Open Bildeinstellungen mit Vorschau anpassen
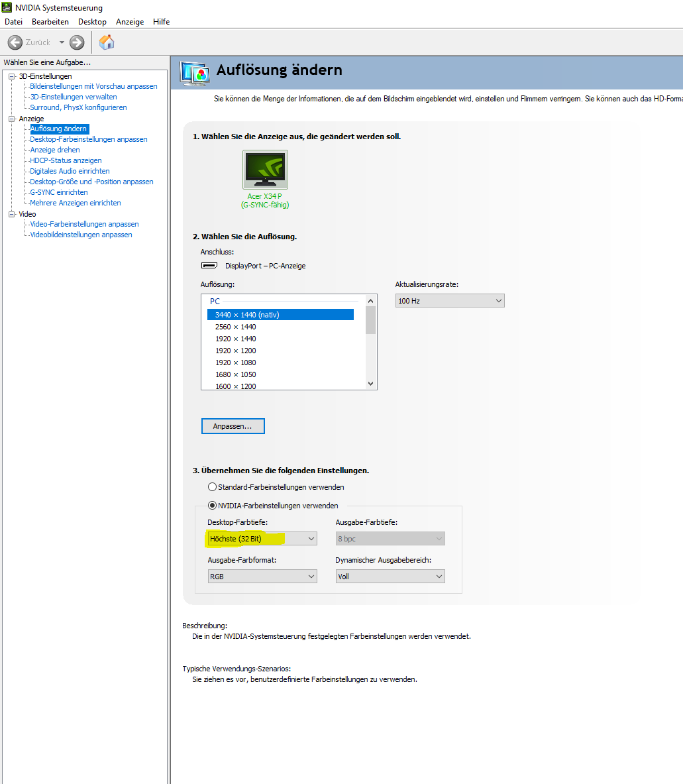Viewport: 683px width, 784px height. click(93, 86)
